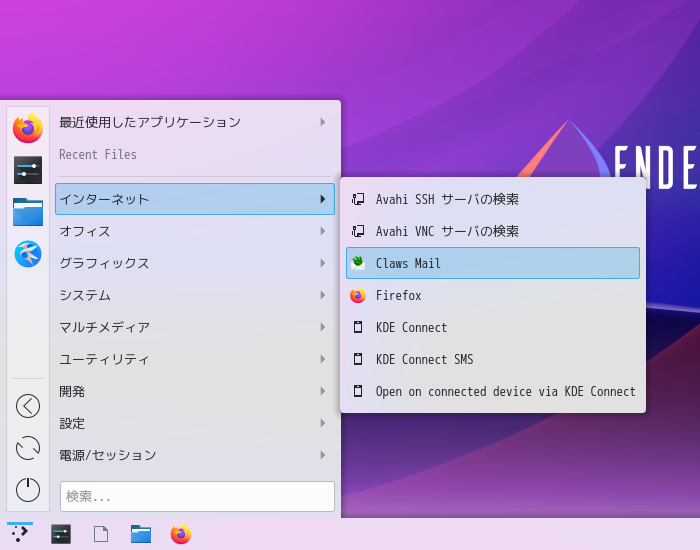The image size is (700, 550).
Task: Focus the 検索... search field
Action: [x=197, y=496]
